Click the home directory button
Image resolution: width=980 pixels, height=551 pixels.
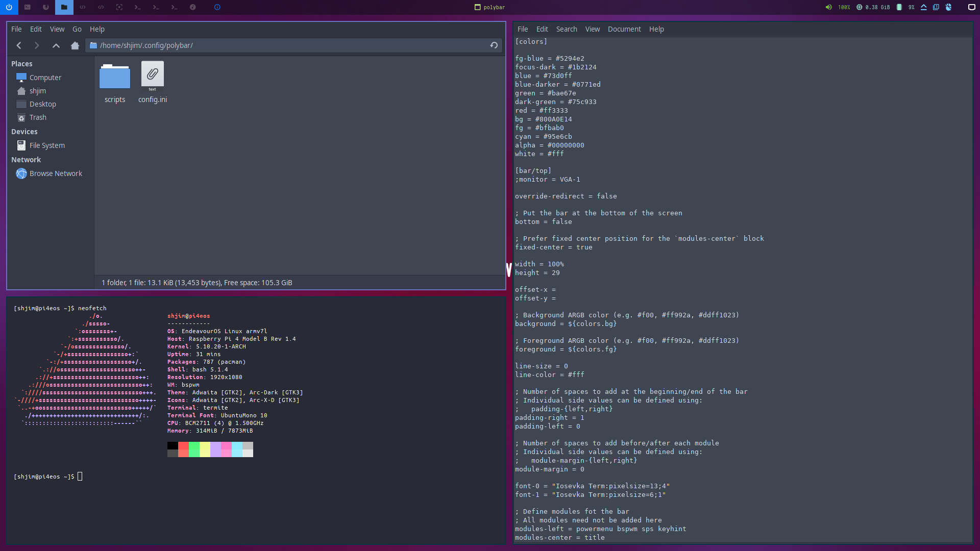click(x=75, y=45)
